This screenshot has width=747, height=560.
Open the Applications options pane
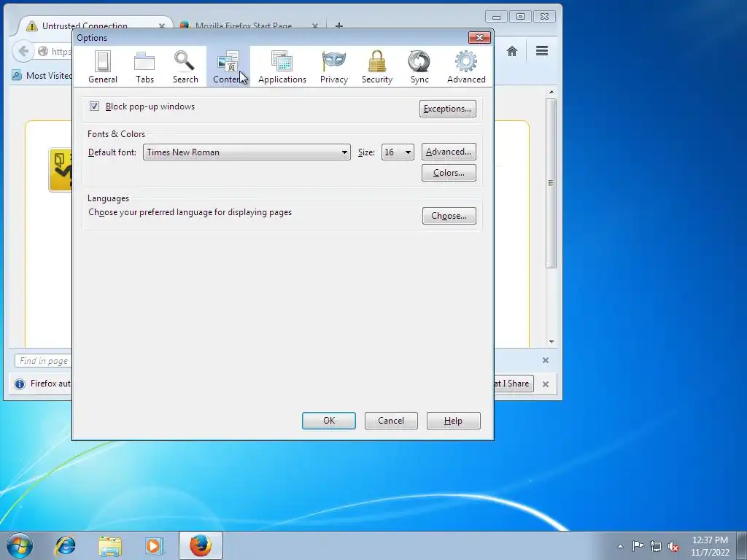pos(282,67)
